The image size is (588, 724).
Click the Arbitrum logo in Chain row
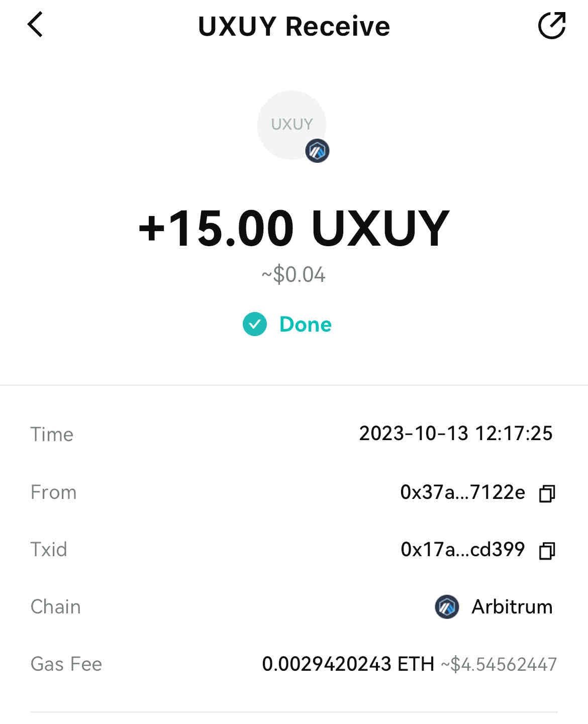click(447, 607)
